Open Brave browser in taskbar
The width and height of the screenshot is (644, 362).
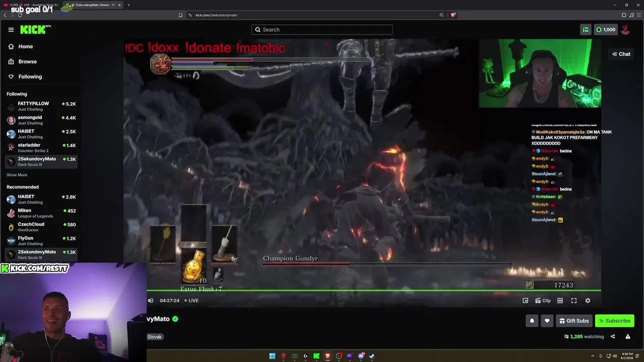(x=328, y=356)
